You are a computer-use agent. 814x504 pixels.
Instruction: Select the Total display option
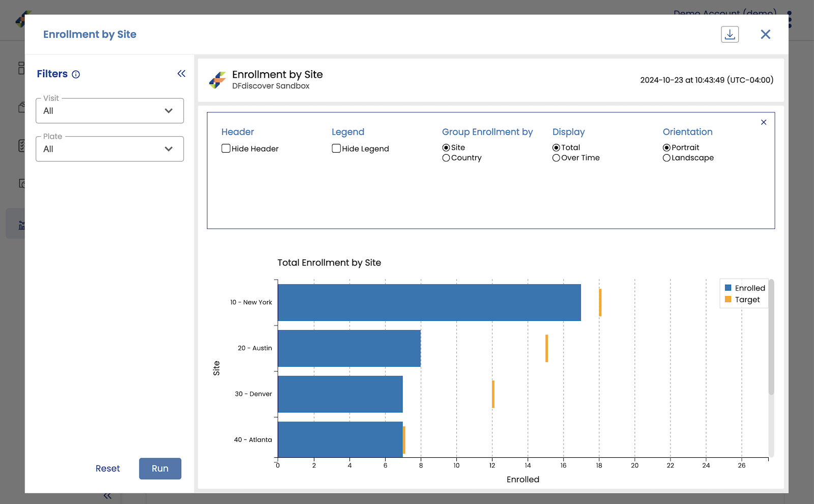[556, 147]
